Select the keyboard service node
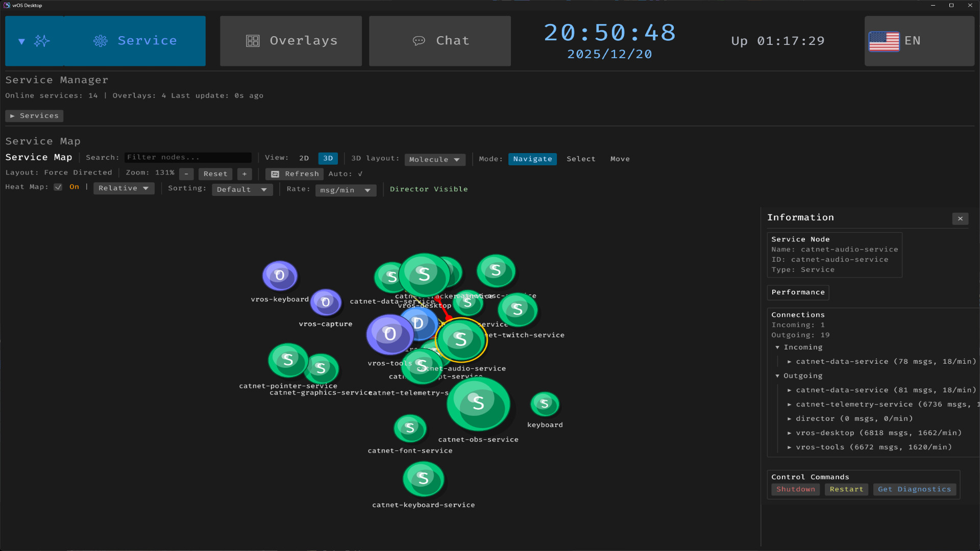 [x=545, y=404]
